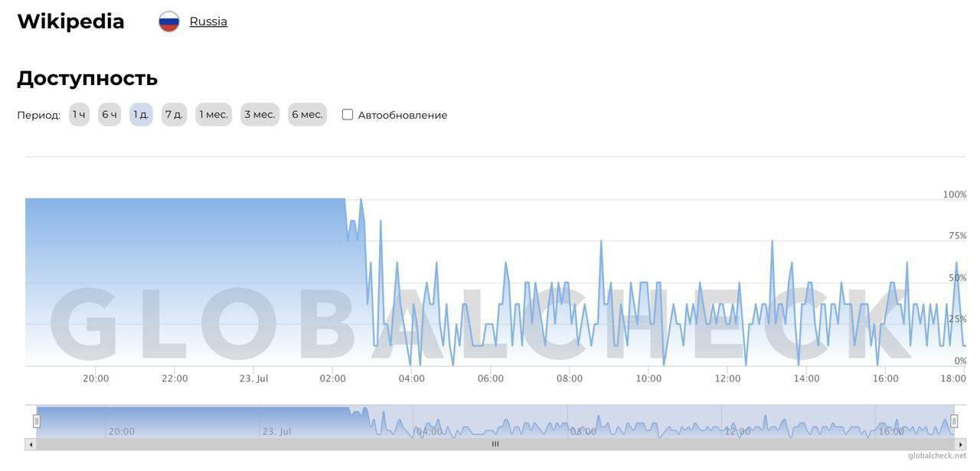Enable the Автообновление checkbox
The height and width of the screenshot is (471, 980).
348,115
